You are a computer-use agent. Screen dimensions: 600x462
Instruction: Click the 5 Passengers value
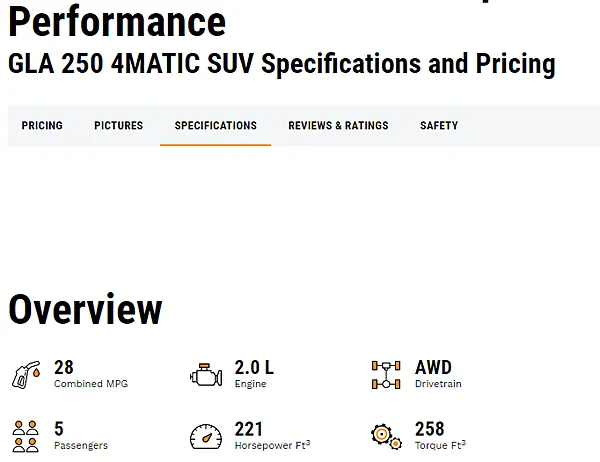pos(59,429)
